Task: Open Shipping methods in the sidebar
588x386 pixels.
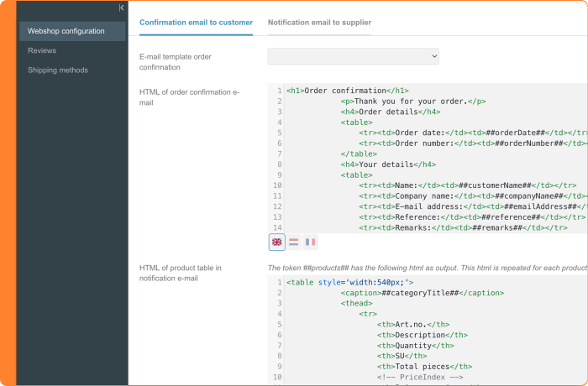Action: point(58,70)
